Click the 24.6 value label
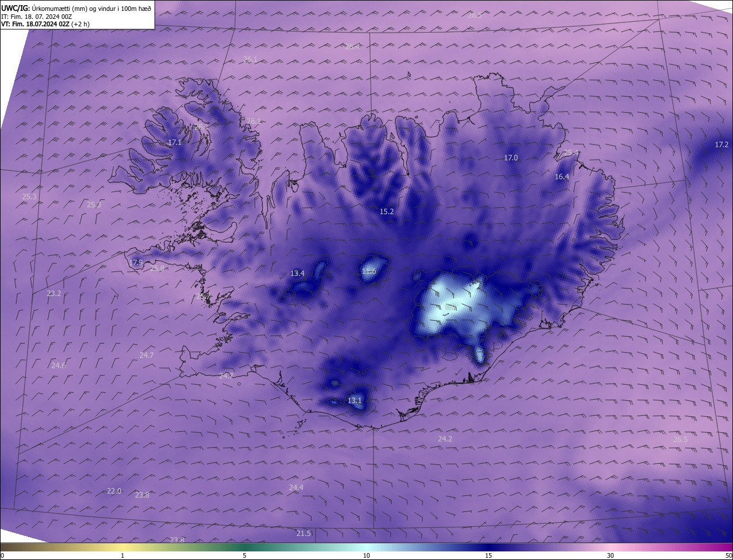The height and width of the screenshot is (560, 733). click(x=58, y=365)
